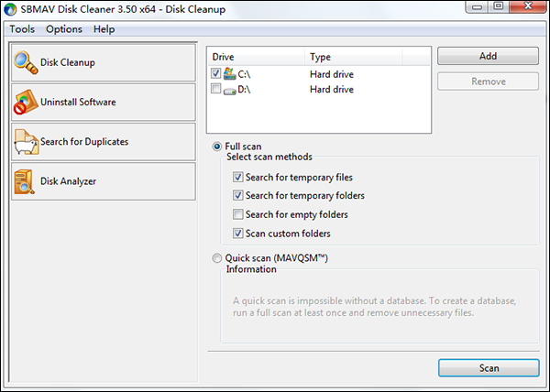Screen dimensions: 550x392
Task: Click the Uninstall Software icon
Action: point(26,102)
